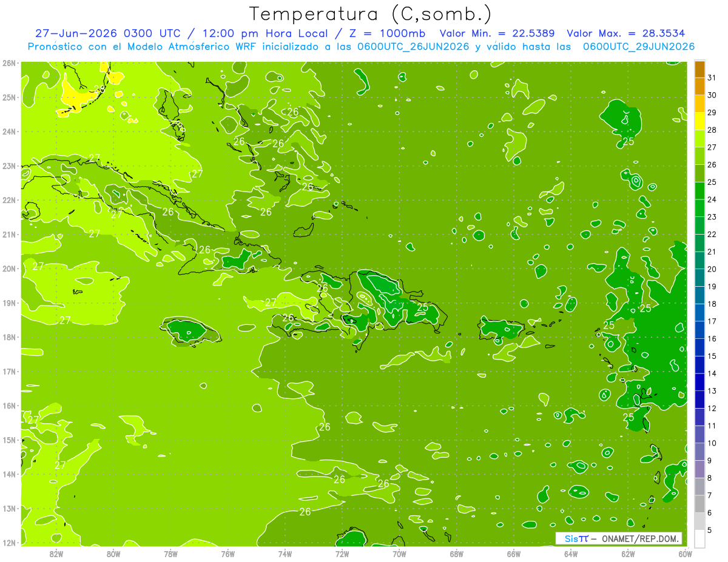
Task: Click the 60W longitude axis label
Action: pos(685,554)
